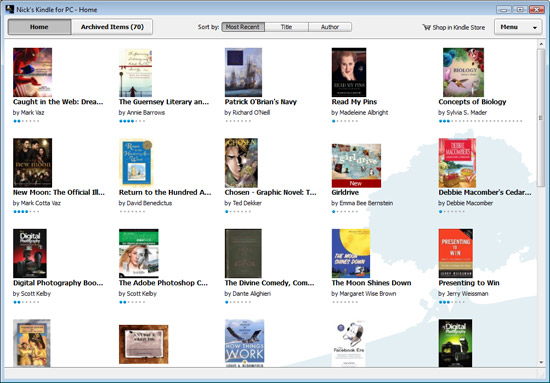Screen dimensions: 550x383
Task: Click the New Moon Official Illustrated cover
Action: 32,163
